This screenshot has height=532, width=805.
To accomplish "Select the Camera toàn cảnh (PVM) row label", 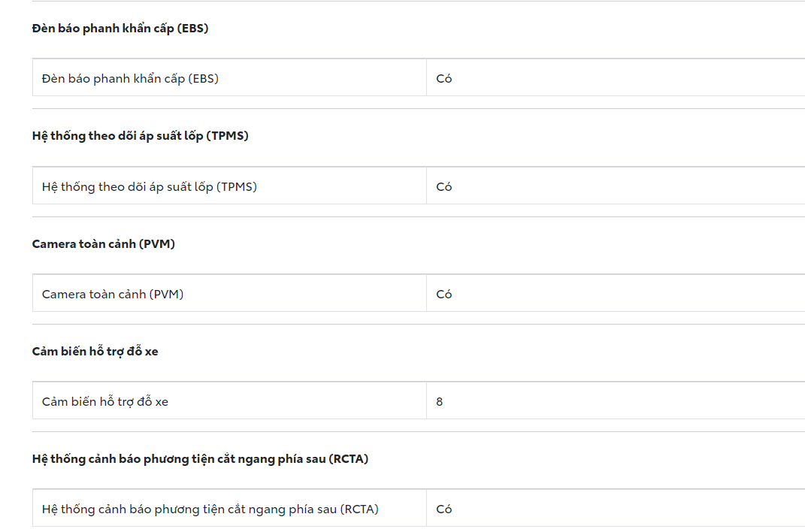I will pos(113,294).
